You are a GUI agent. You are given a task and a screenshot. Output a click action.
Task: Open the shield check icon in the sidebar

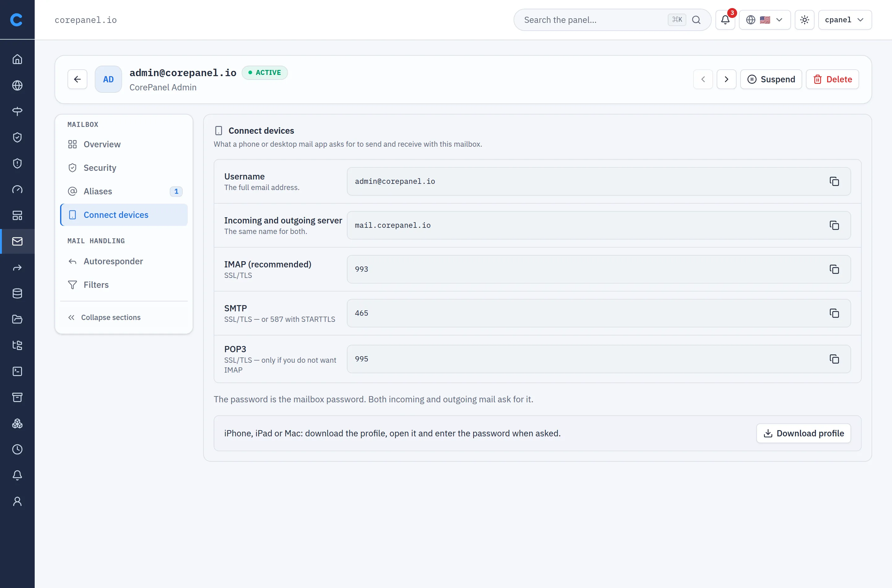pyautogui.click(x=17, y=137)
